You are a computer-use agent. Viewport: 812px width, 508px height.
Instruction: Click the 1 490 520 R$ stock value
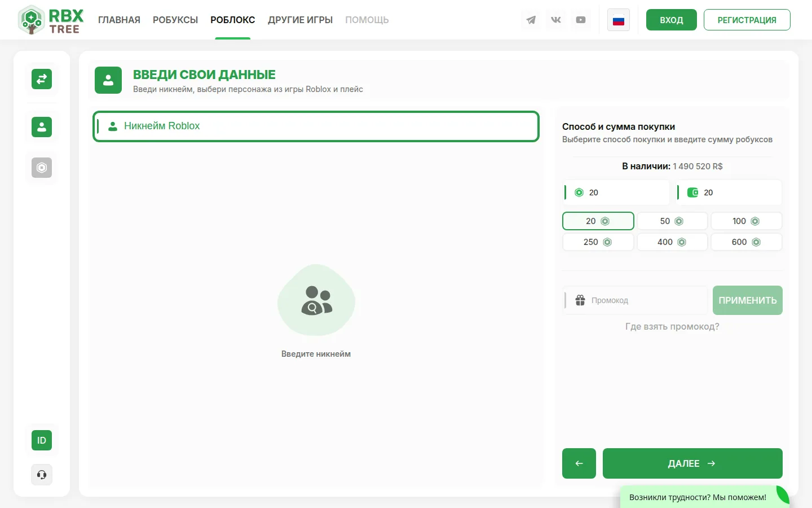click(698, 167)
